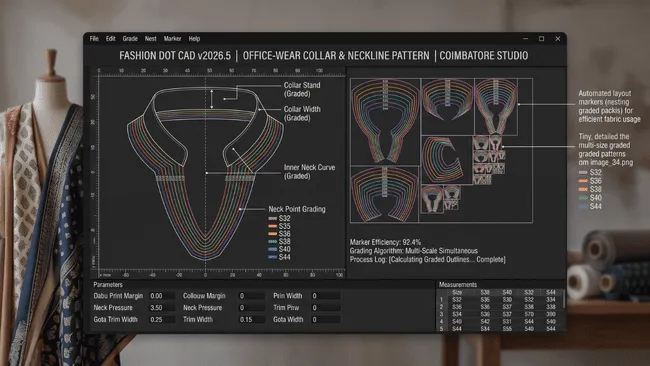Select the Neck Point Grading label

(297, 209)
